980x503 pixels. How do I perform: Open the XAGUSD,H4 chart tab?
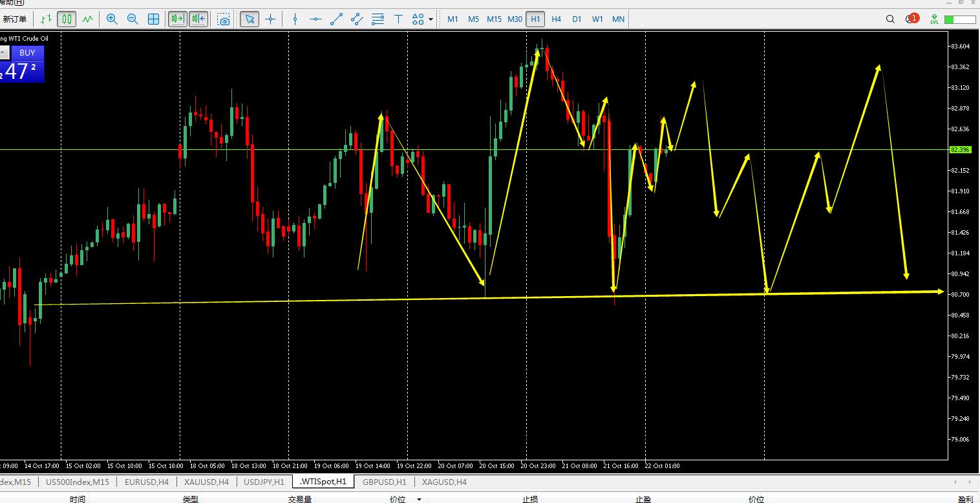444,482
